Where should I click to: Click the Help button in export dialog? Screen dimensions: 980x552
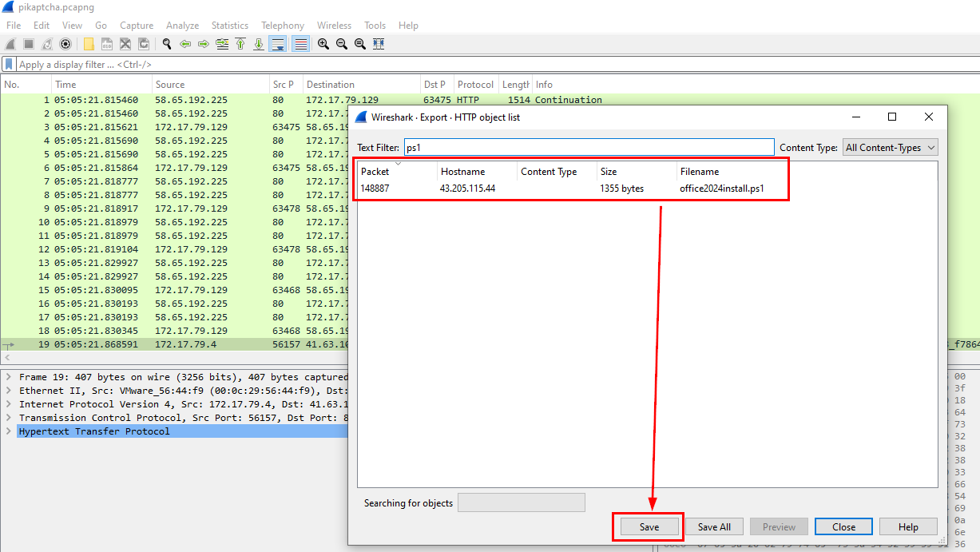[908, 526]
